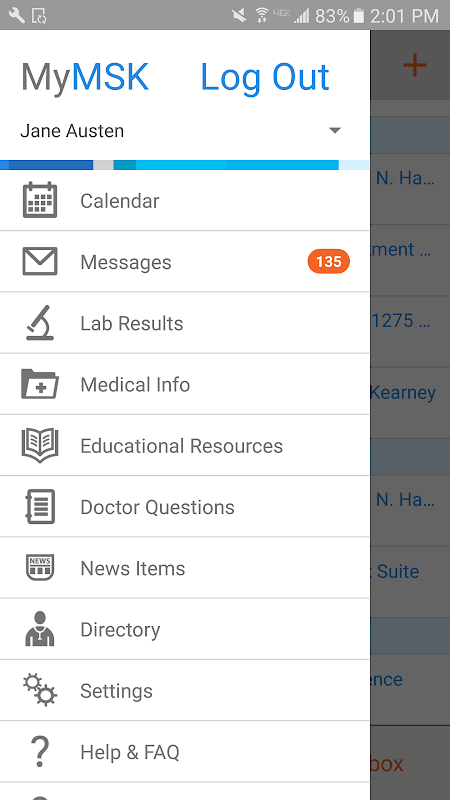Select the Jane Austen account name
This screenshot has width=450, height=800.
coord(72,131)
